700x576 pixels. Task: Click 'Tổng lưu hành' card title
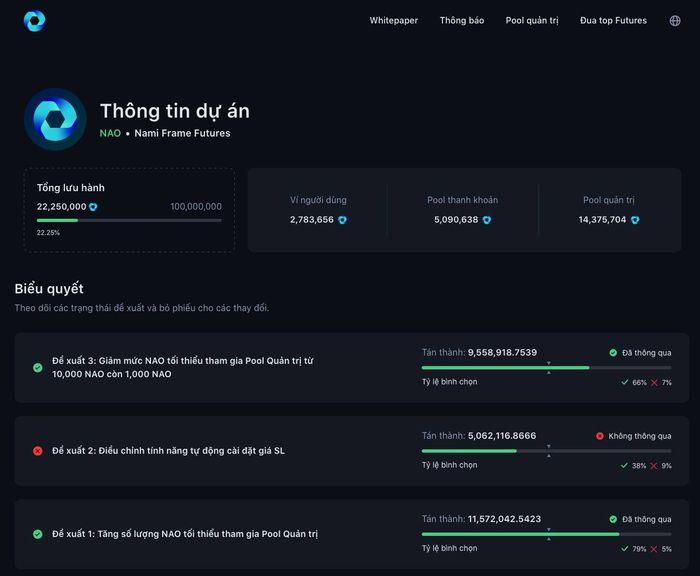(71, 188)
